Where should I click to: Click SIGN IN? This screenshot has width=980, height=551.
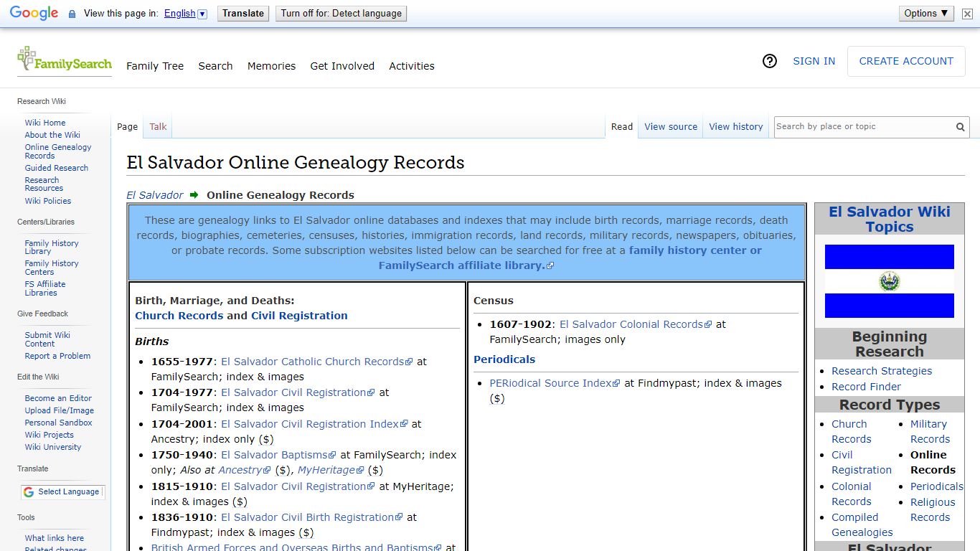point(814,62)
